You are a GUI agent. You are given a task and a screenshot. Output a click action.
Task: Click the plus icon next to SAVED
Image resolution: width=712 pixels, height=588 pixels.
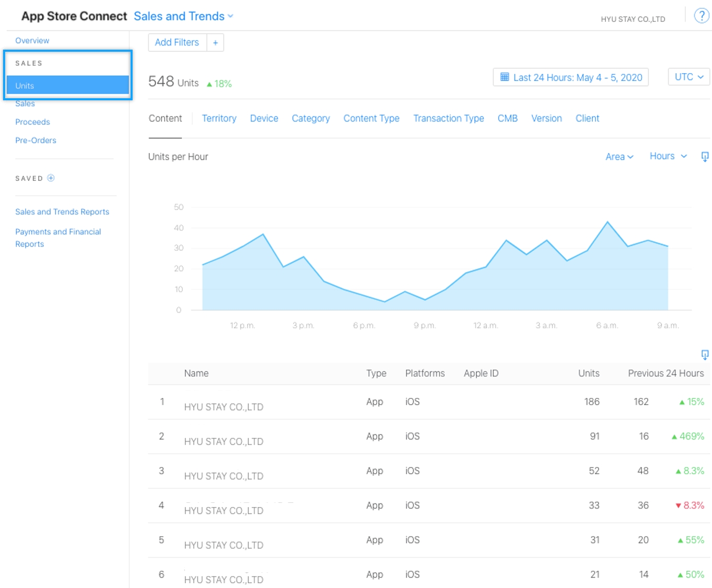click(51, 178)
